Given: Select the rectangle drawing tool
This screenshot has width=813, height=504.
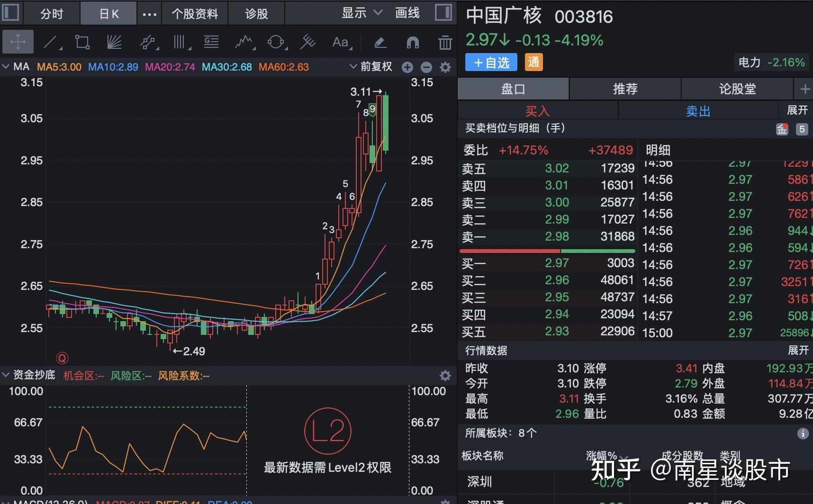Looking at the screenshot, I should tap(82, 43).
